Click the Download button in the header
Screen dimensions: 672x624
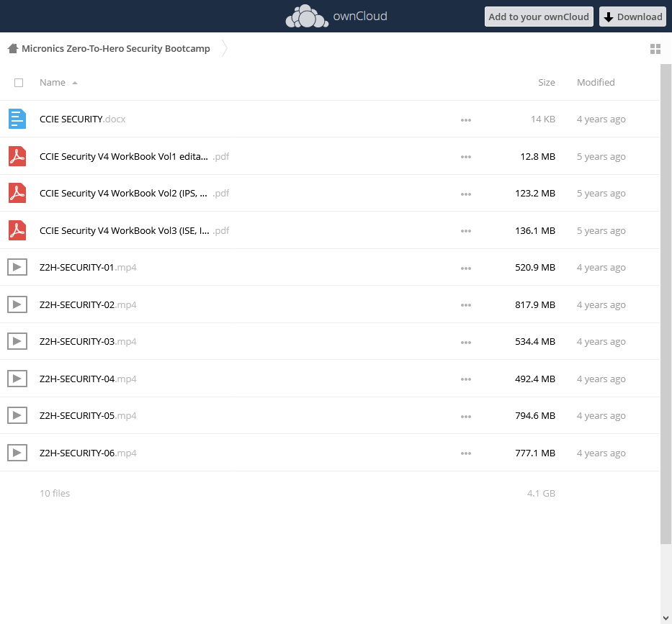(632, 17)
